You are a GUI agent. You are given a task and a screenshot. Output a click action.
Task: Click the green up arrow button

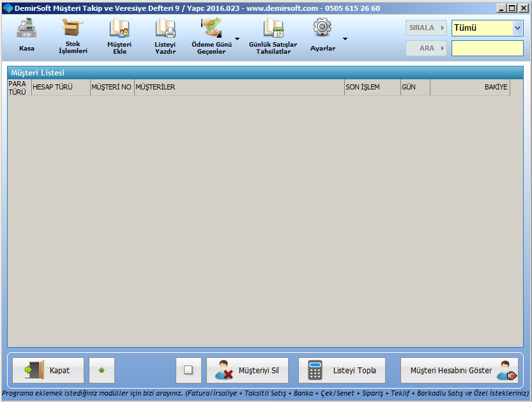(102, 371)
